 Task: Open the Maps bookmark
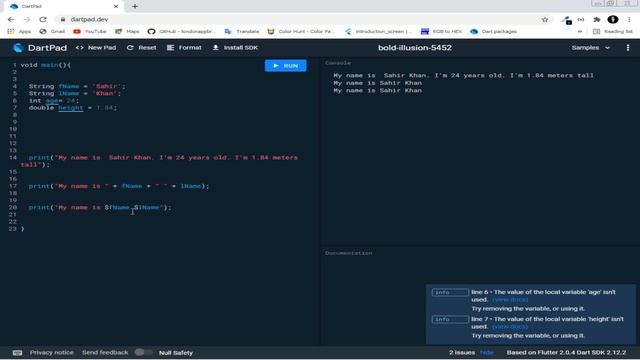tap(127, 31)
